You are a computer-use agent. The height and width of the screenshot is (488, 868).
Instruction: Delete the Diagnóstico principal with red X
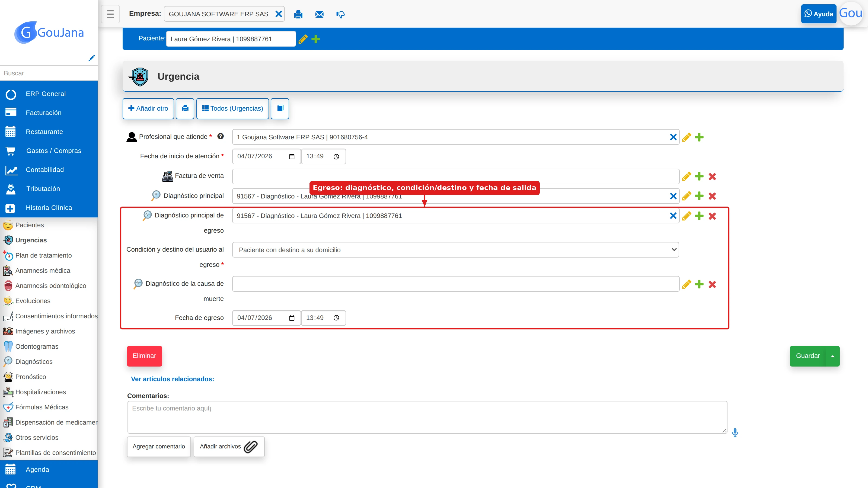pos(712,196)
